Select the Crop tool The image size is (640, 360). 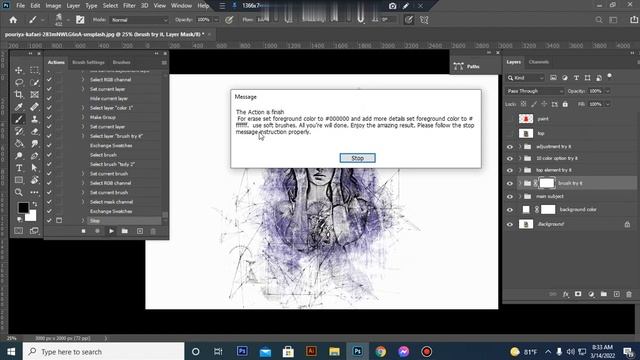pyautogui.click(x=19, y=95)
